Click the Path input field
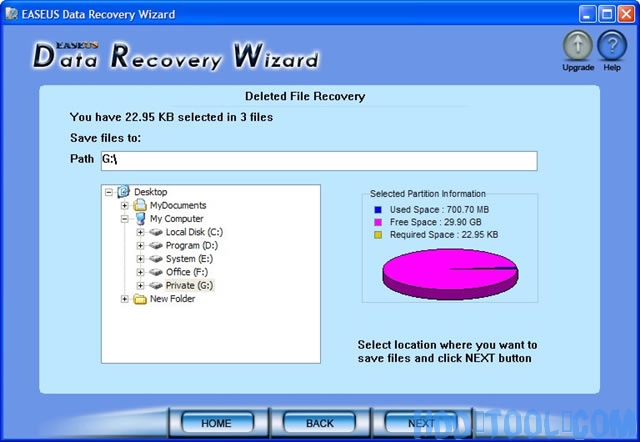The height and width of the screenshot is (442, 640). [319, 161]
